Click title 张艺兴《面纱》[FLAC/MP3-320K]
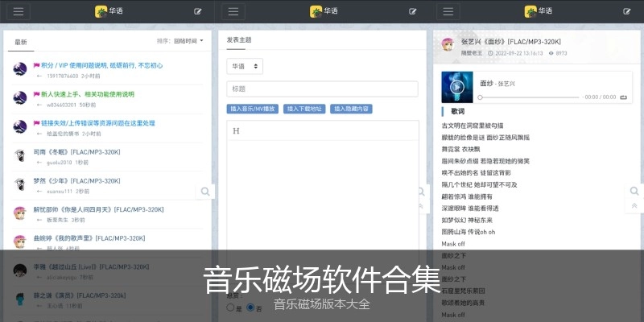The image size is (644, 322). [x=511, y=42]
